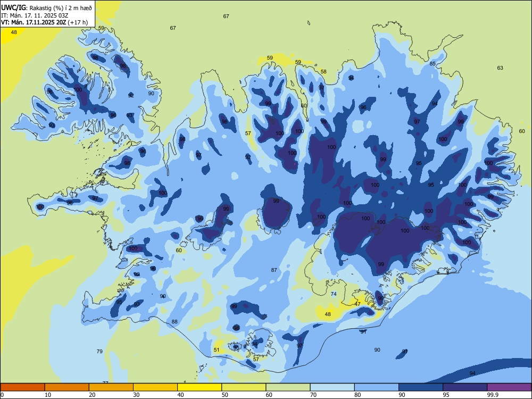The image size is (532, 399).
Task: Click the '70' legend scale label
Action: click(313, 395)
